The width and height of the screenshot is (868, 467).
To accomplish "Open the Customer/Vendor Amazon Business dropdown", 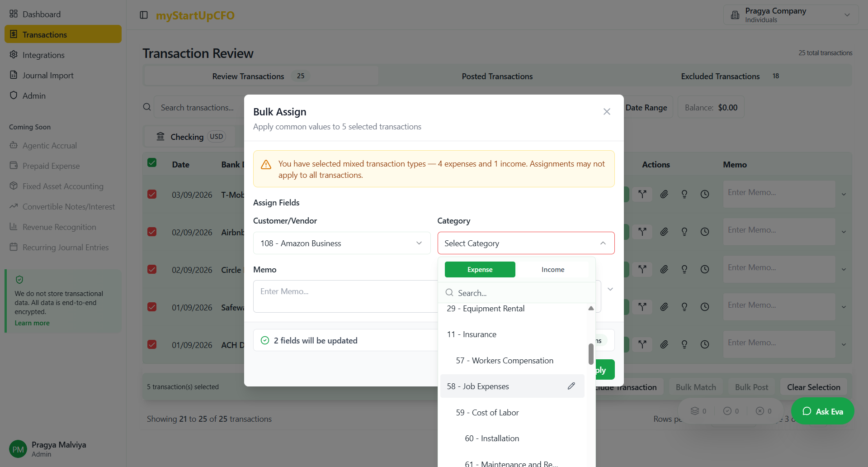I will (342, 243).
